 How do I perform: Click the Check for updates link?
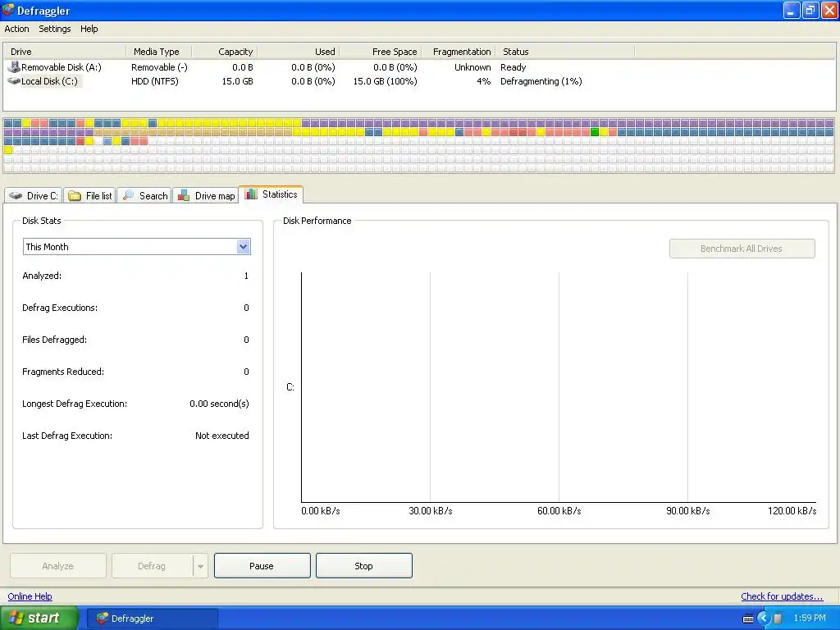point(782,596)
